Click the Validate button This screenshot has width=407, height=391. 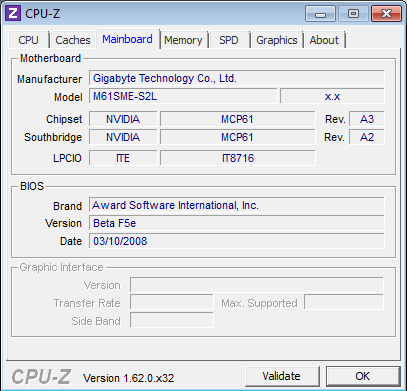(x=282, y=376)
